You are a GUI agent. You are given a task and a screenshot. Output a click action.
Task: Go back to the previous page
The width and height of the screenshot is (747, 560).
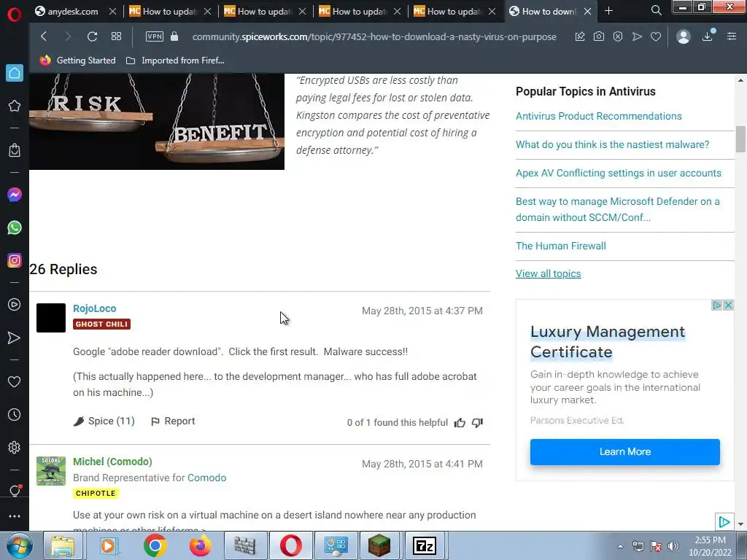coord(44,36)
